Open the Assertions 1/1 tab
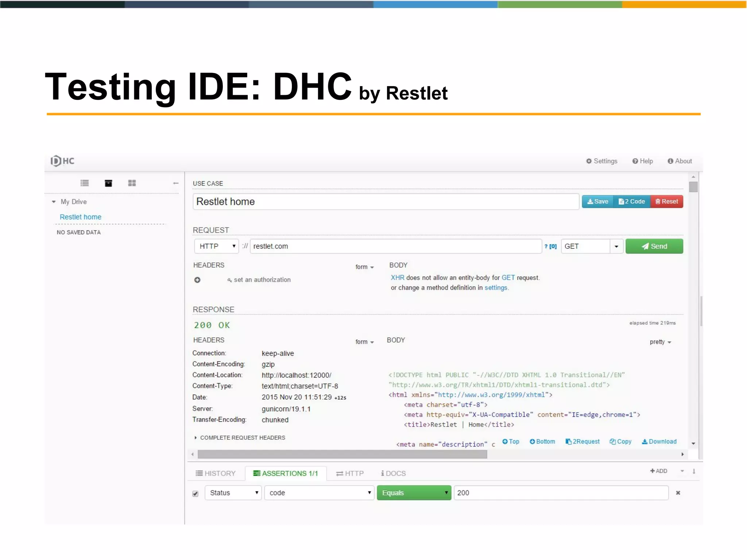Screen dimensions: 747x560 (x=286, y=473)
